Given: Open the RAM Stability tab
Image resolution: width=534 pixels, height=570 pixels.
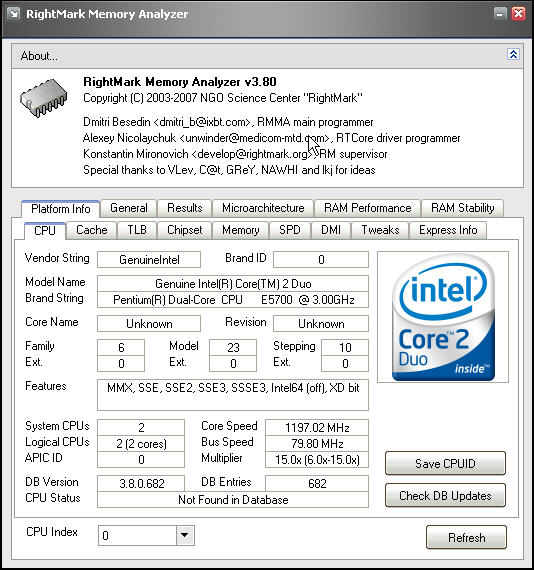Looking at the screenshot, I should point(462,208).
